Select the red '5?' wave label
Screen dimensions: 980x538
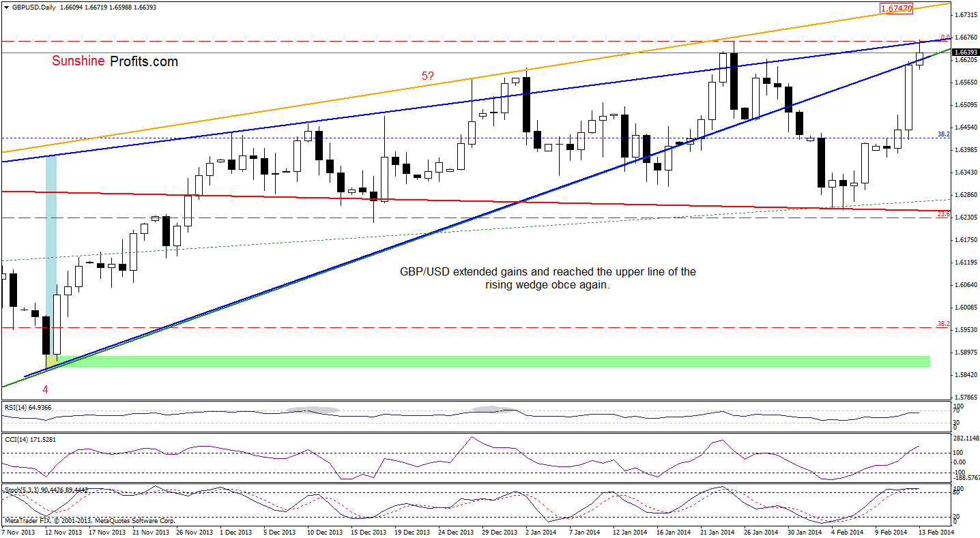coord(428,76)
